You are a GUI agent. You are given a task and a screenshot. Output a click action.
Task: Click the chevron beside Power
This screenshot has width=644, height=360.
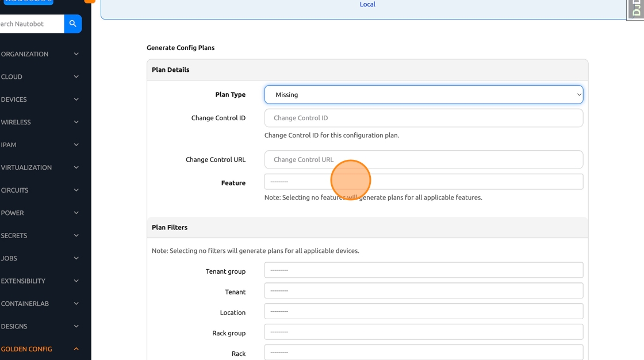click(76, 213)
